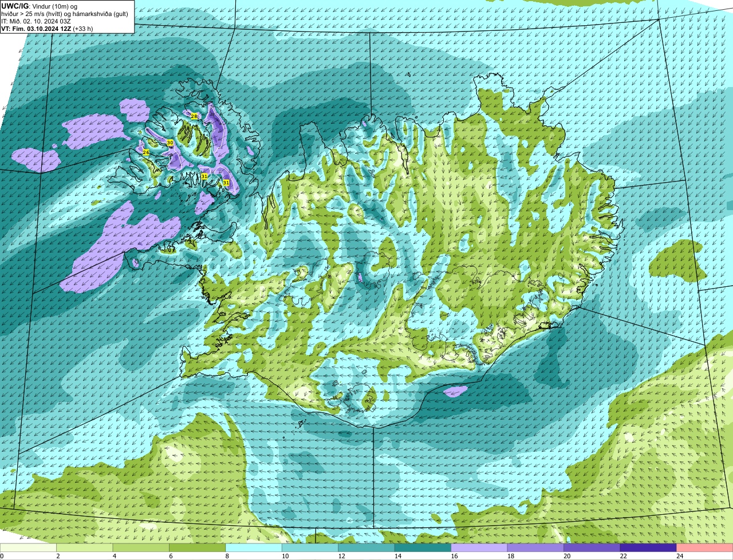Viewport: 733px width, 560px height.
Task: Click the legend scale number 2
Action: pyautogui.click(x=58, y=555)
